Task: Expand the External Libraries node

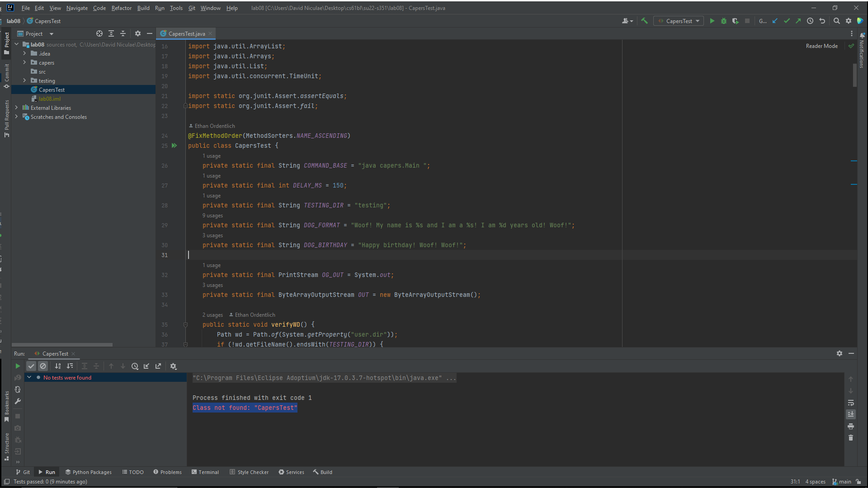Action: 16,108
